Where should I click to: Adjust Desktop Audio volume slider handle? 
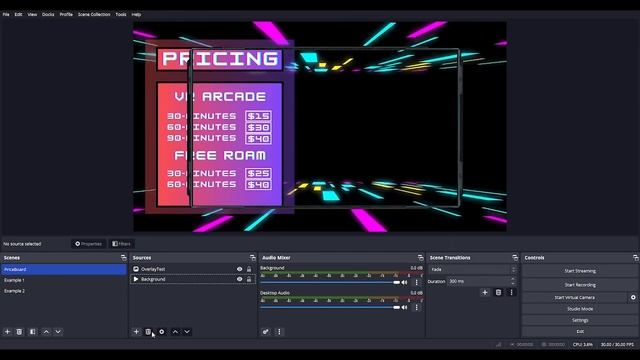point(396,307)
